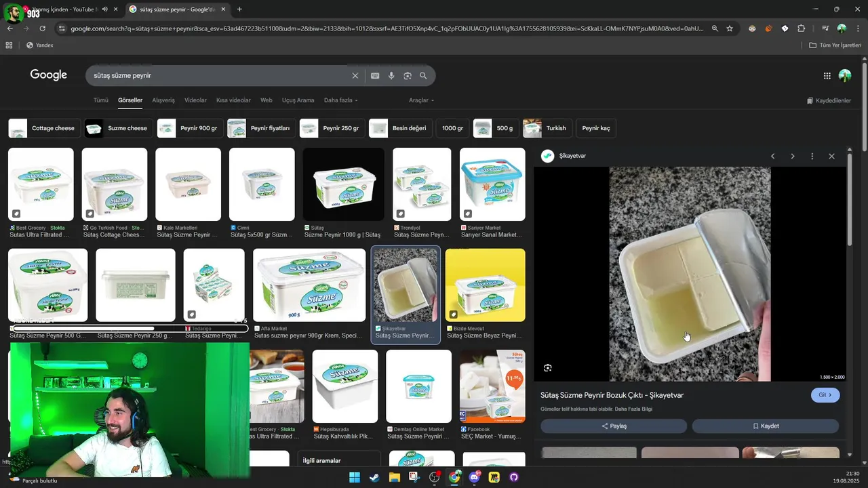Select the Suzme cheese filter chip
The width and height of the screenshot is (868, 488).
point(119,128)
